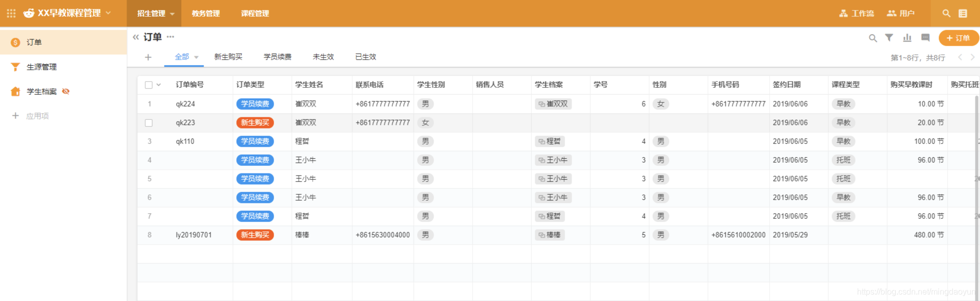Click the + 订单 new order button
This screenshot has height=301, width=980.
(x=958, y=38)
